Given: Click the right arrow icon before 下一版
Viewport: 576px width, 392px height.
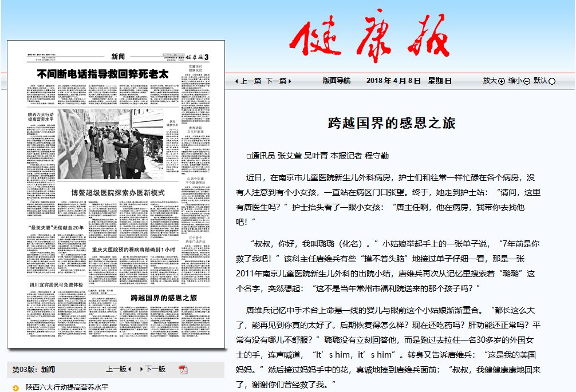Looking at the screenshot, I should (141, 369).
